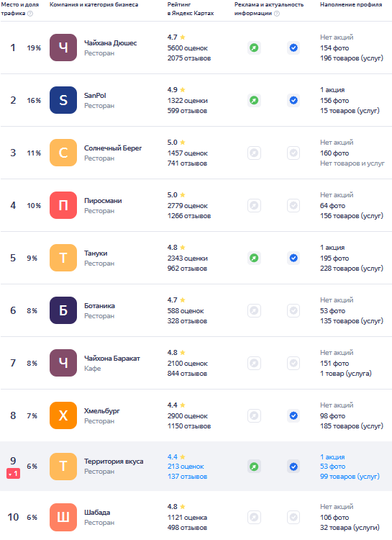
Task: Open the '213 оценок' rating link
Action: tap(186, 467)
